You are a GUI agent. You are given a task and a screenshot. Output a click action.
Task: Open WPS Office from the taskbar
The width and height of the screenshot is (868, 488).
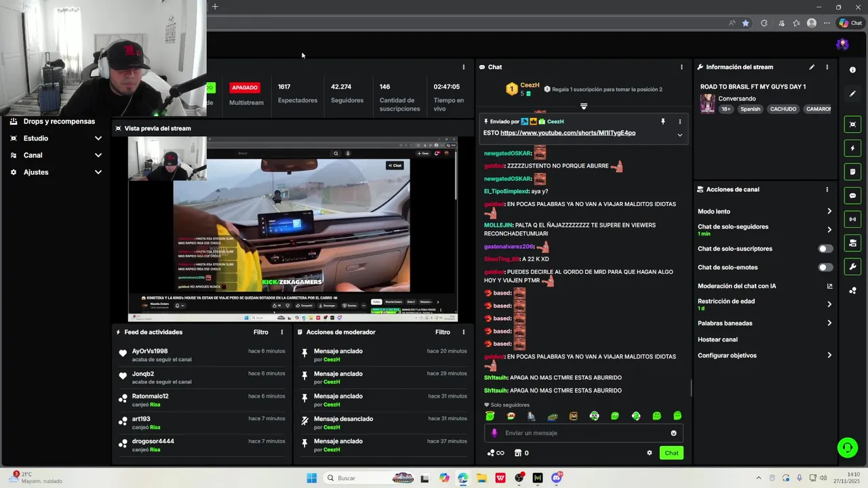[500, 478]
